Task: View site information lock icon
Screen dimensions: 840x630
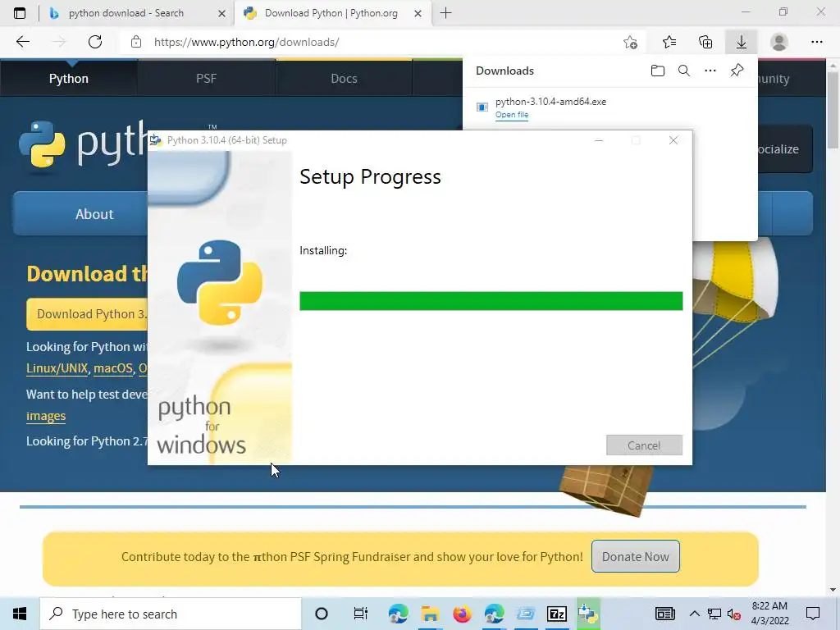Action: (136, 42)
